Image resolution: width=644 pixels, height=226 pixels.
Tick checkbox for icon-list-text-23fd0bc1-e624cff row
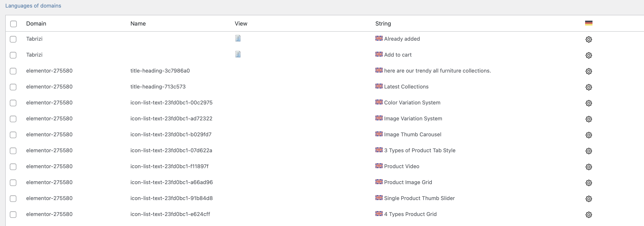[13, 215]
